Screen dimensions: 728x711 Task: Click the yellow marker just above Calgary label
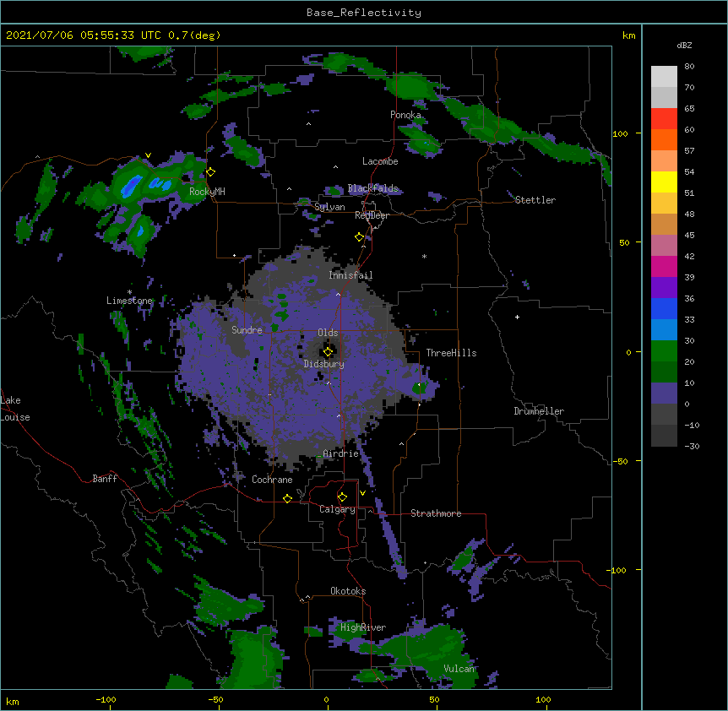pyautogui.click(x=342, y=497)
